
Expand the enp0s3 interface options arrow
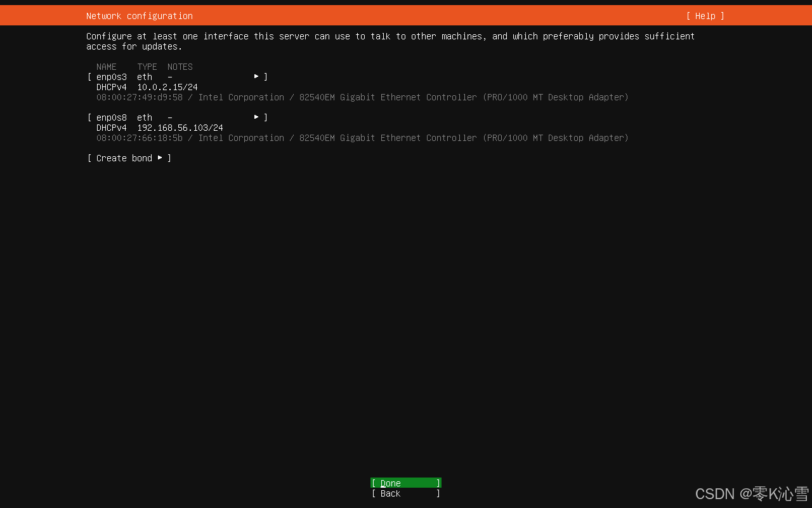(256, 77)
